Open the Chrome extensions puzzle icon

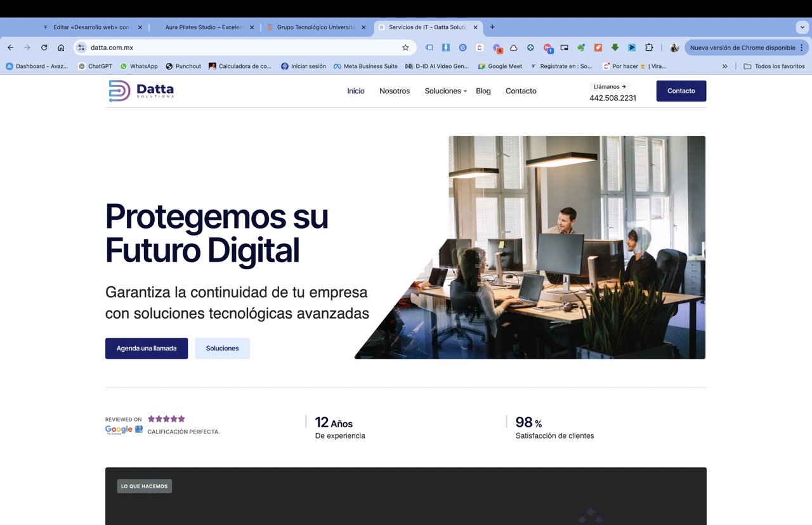tap(648, 47)
